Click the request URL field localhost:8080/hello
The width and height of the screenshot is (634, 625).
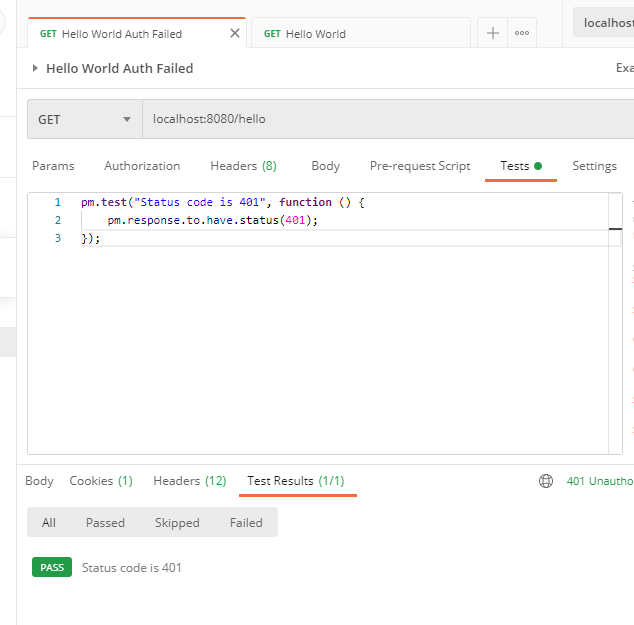pos(388,119)
